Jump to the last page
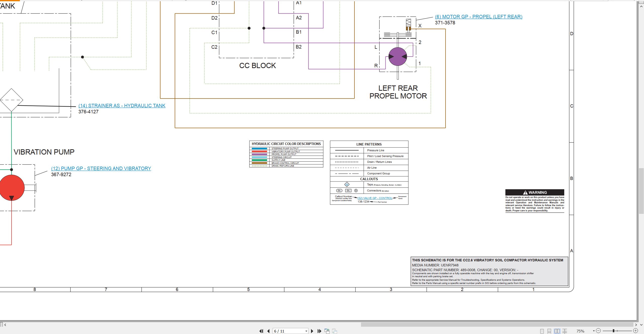The height and width of the screenshot is (334, 644). point(319,331)
